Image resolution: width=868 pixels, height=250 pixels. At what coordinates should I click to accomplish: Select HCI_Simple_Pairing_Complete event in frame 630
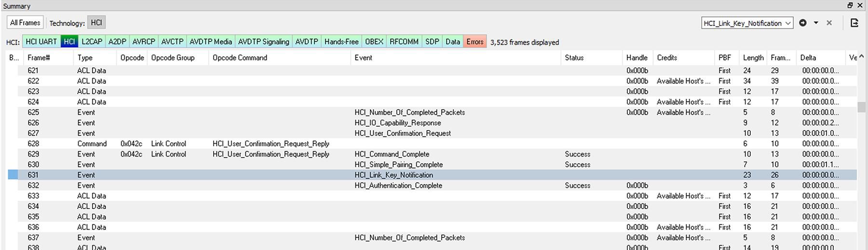pyautogui.click(x=398, y=165)
